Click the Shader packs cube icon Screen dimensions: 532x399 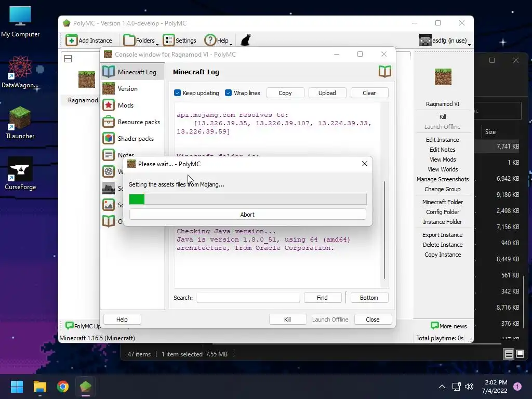pyautogui.click(x=109, y=138)
